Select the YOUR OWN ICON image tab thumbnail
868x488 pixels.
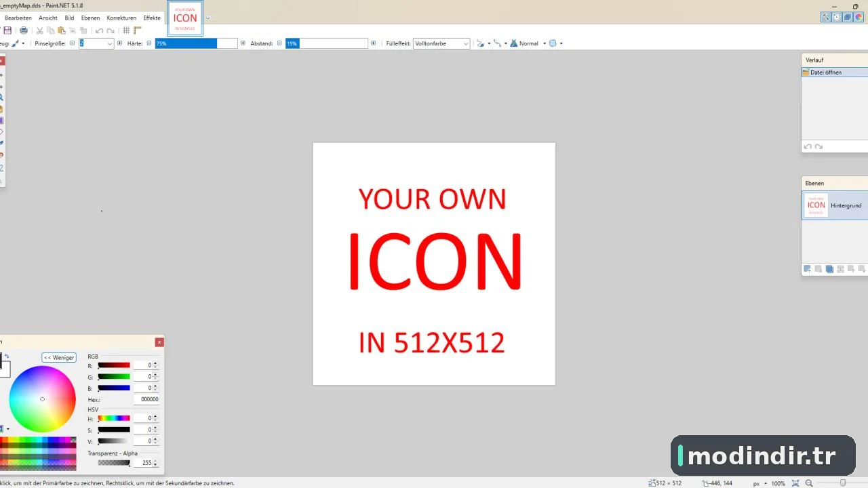pyautogui.click(x=185, y=18)
